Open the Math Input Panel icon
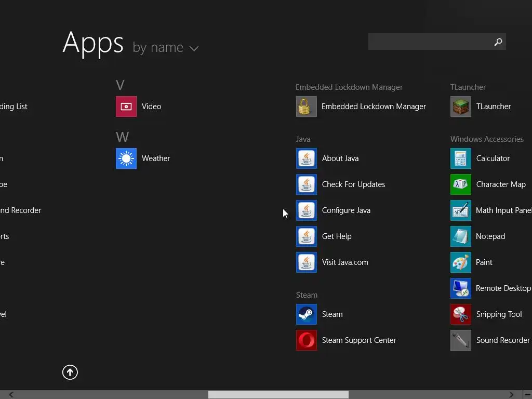Viewport: 532px width, 399px height. click(461, 210)
